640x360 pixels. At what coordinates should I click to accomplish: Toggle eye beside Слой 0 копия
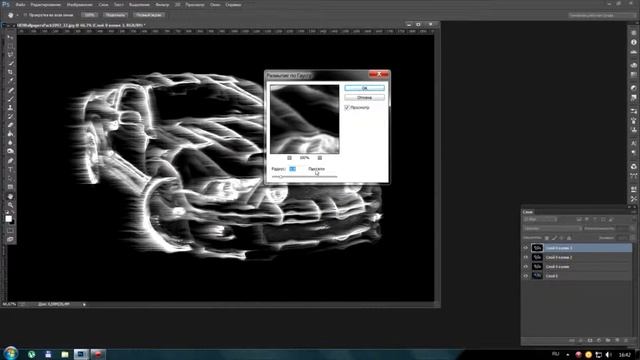526,267
